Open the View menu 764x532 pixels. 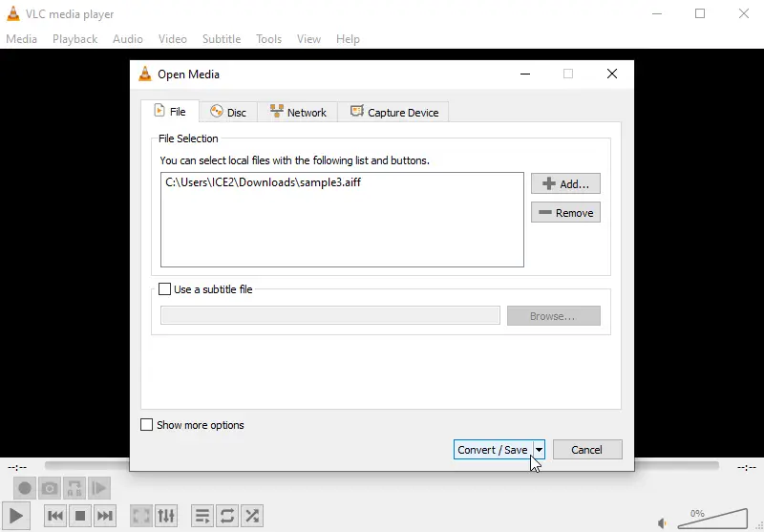tap(308, 39)
